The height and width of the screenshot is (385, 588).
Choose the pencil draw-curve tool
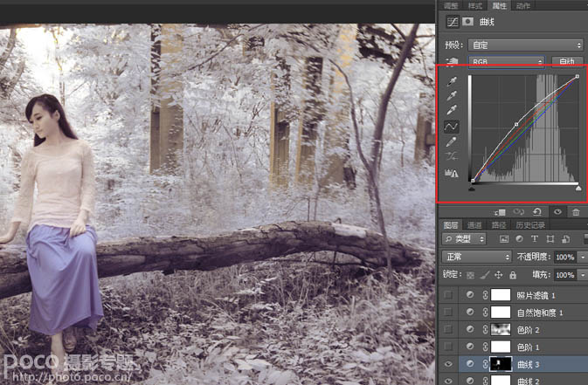point(451,141)
